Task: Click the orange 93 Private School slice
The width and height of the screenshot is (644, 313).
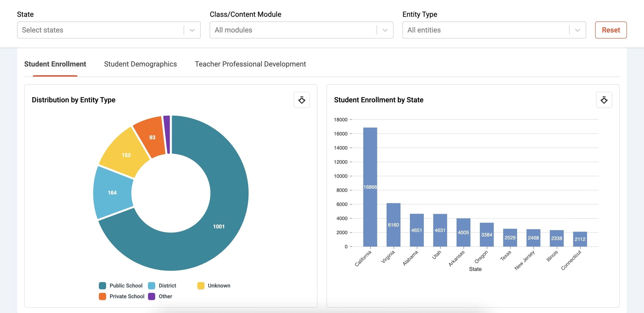Action: 152,137
